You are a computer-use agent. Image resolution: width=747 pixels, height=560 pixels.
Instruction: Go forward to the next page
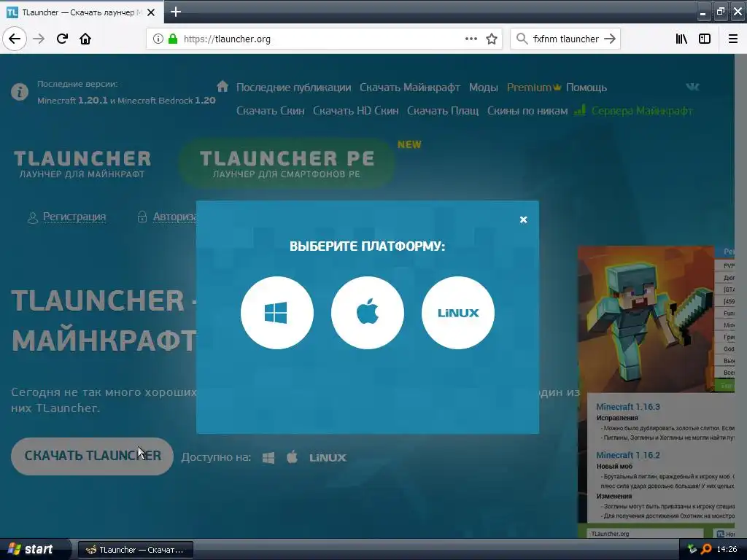(x=39, y=39)
